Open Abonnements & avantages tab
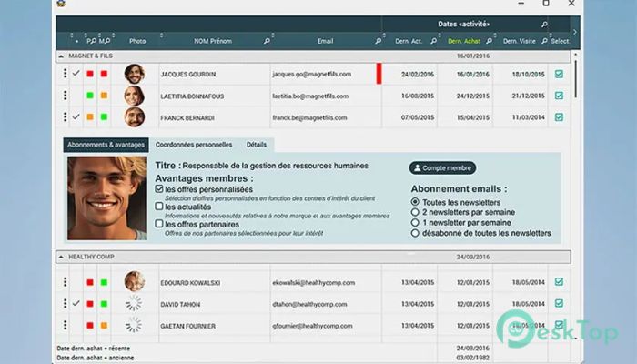Image resolution: width=637 pixels, height=364 pixels. pos(106,145)
